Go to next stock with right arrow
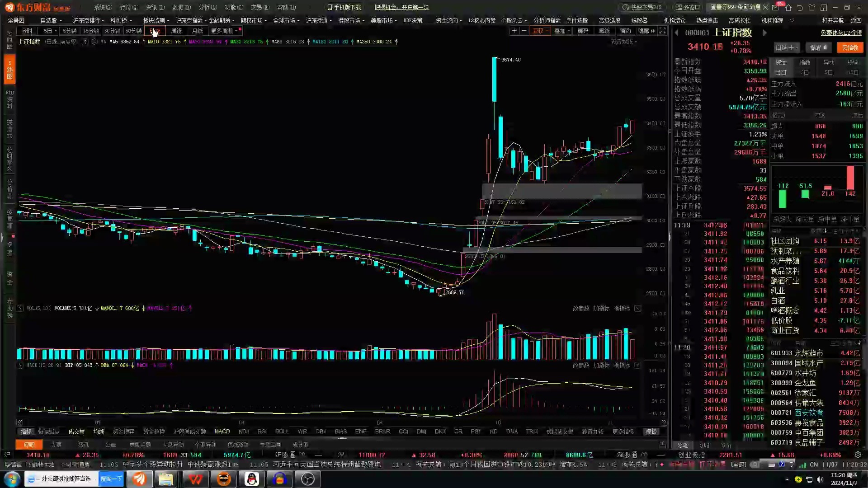The width and height of the screenshot is (868, 488). click(x=764, y=33)
